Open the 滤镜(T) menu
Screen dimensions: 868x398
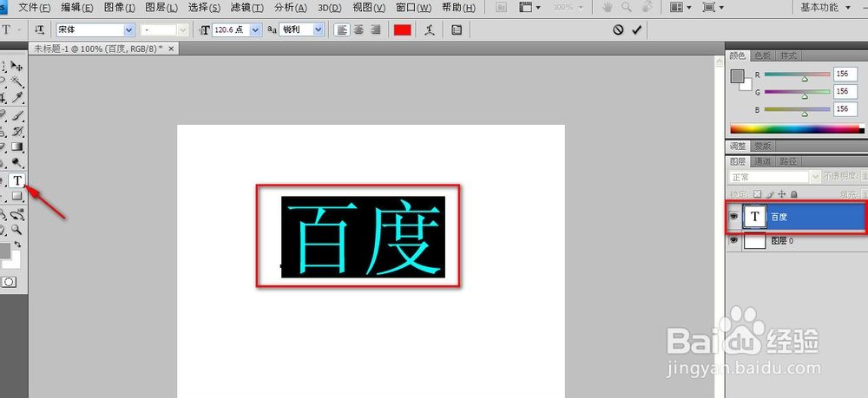[247, 8]
